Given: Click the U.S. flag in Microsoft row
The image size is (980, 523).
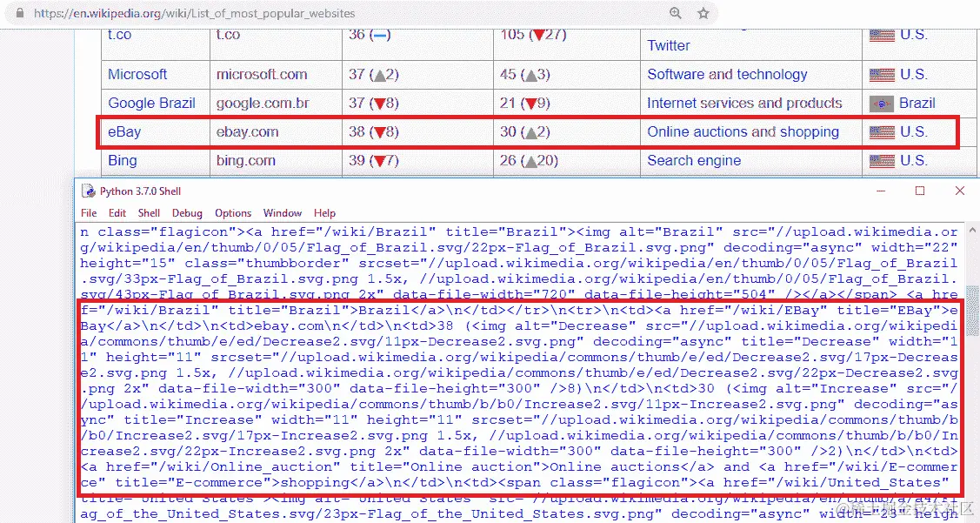Looking at the screenshot, I should tap(882, 75).
